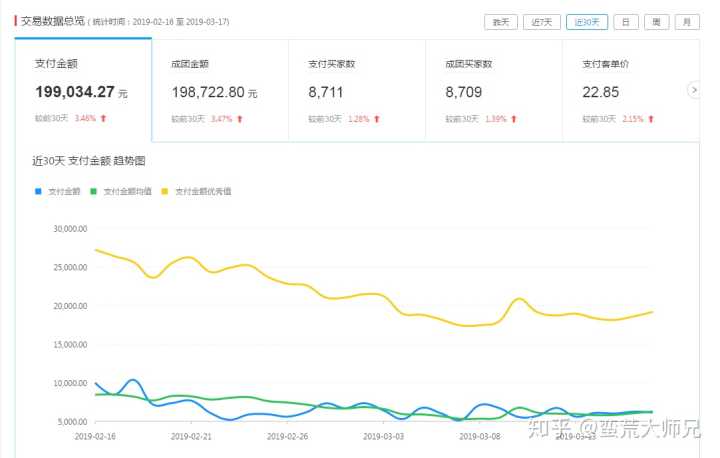Open the 支付买家数 metric card
The height and width of the screenshot is (458, 720).
click(x=357, y=92)
